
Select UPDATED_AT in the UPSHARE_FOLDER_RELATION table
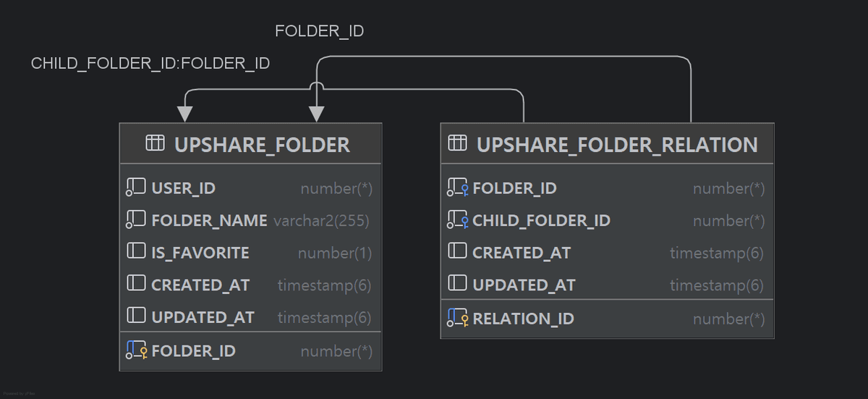pyautogui.click(x=524, y=285)
